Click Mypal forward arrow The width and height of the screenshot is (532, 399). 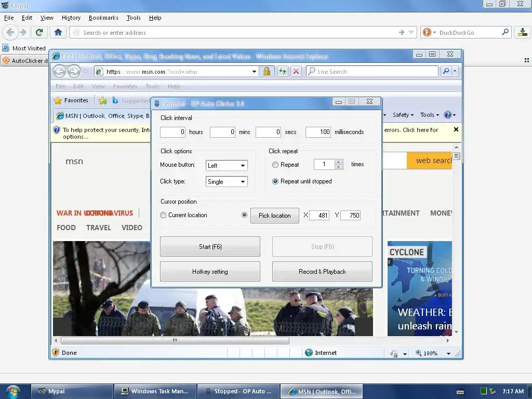(23, 32)
